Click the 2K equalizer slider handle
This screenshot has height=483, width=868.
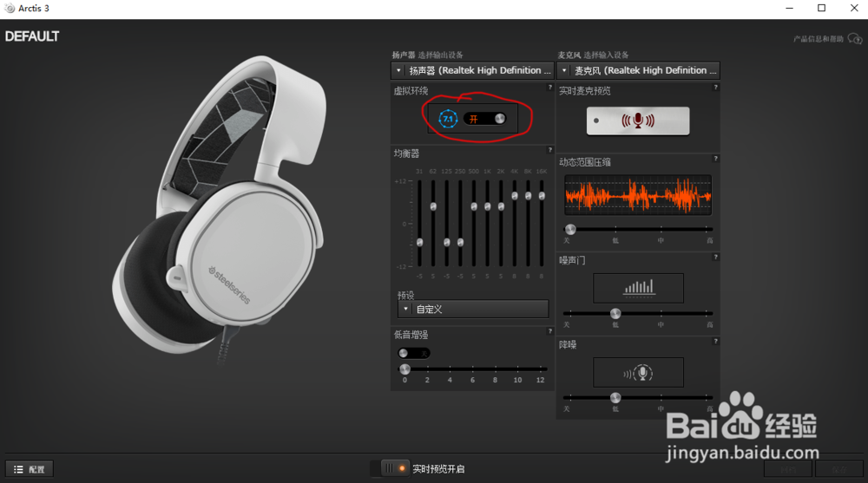point(501,206)
